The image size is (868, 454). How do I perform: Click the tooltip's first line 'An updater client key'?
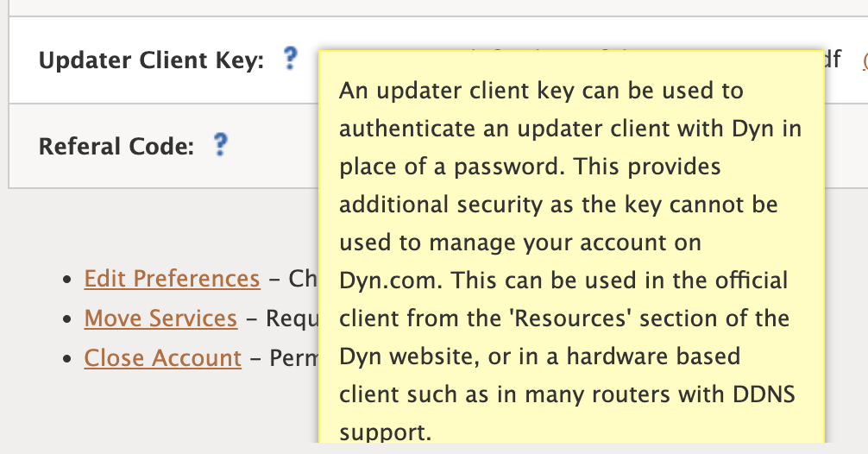(x=456, y=91)
